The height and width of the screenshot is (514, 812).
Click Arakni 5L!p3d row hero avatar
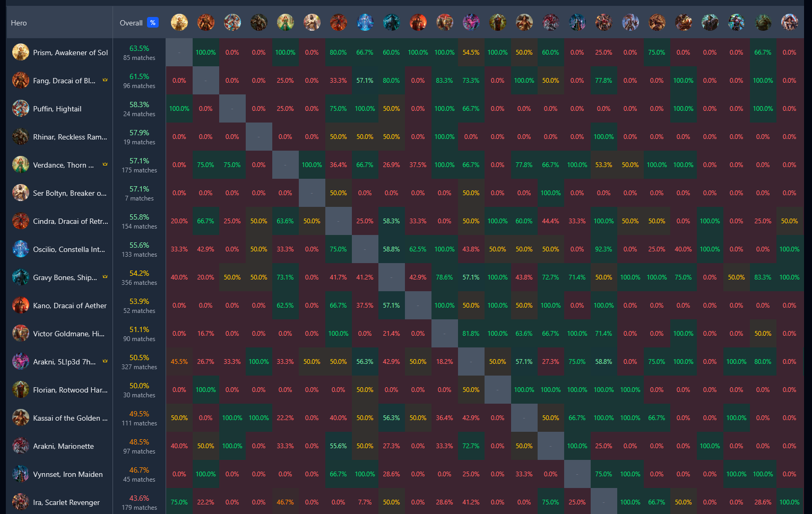[21, 361]
